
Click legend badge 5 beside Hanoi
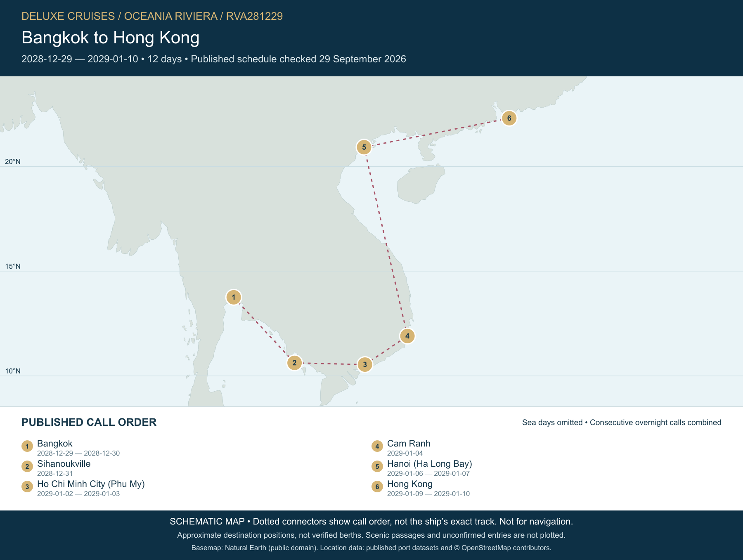(377, 466)
